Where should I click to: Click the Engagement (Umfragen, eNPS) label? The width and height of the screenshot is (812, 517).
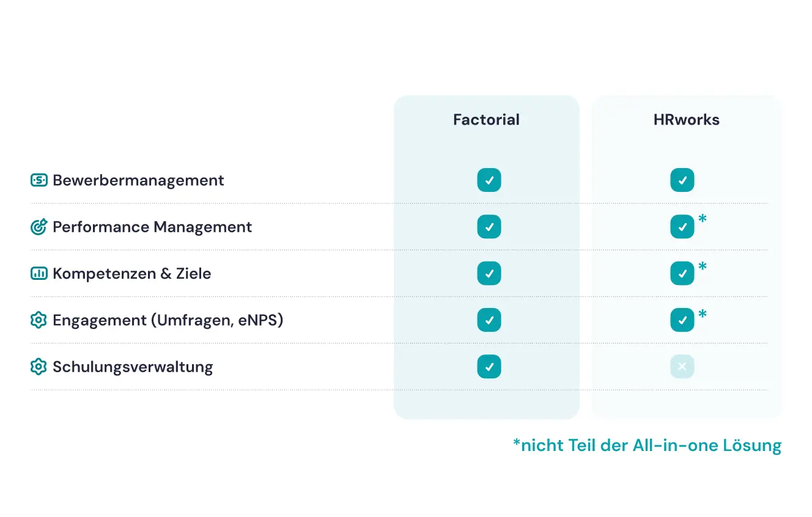click(168, 320)
